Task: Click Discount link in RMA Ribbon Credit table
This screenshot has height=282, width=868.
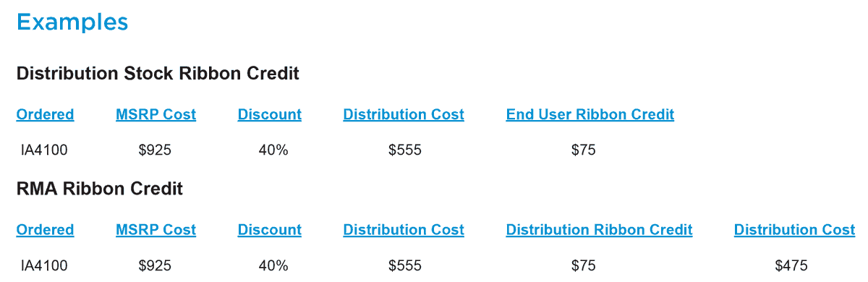Action: [x=270, y=230]
